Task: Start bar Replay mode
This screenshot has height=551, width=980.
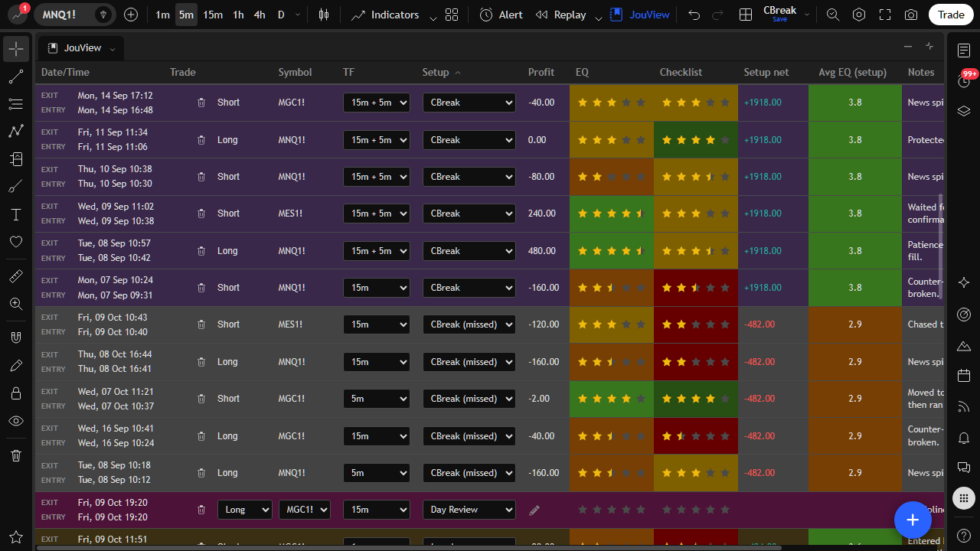Action: [561, 15]
